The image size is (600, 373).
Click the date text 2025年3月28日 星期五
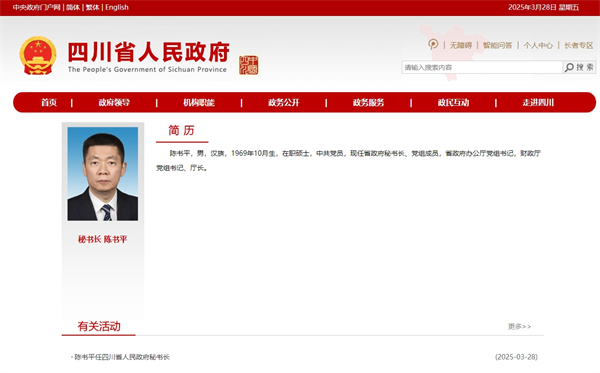[x=543, y=7]
